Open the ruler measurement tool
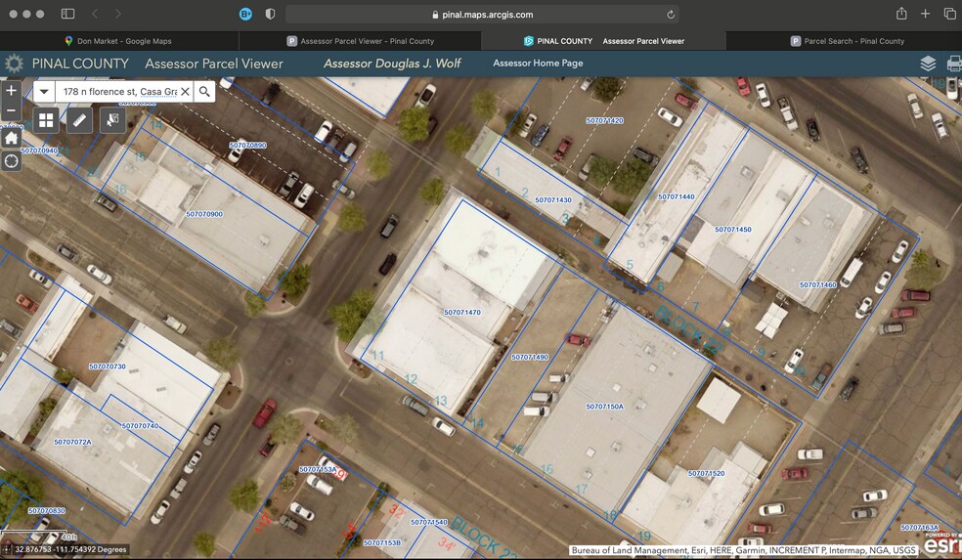Image resolution: width=962 pixels, height=560 pixels. tap(79, 120)
